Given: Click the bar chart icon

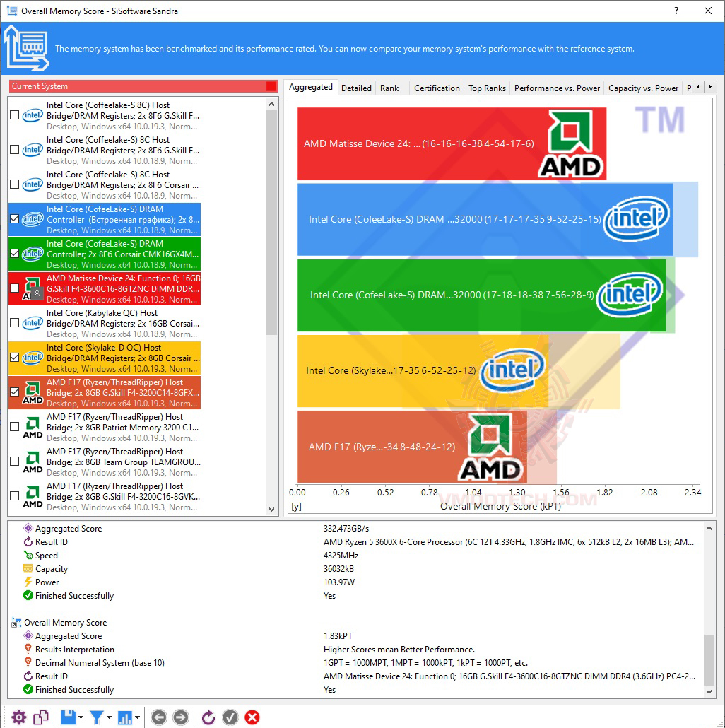Looking at the screenshot, I should 125,718.
